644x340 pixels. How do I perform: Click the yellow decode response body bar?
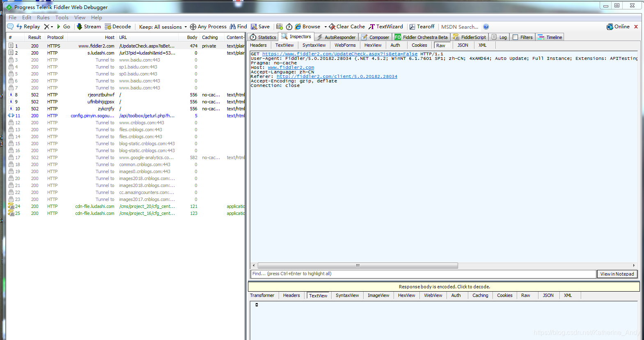pyautogui.click(x=444, y=287)
